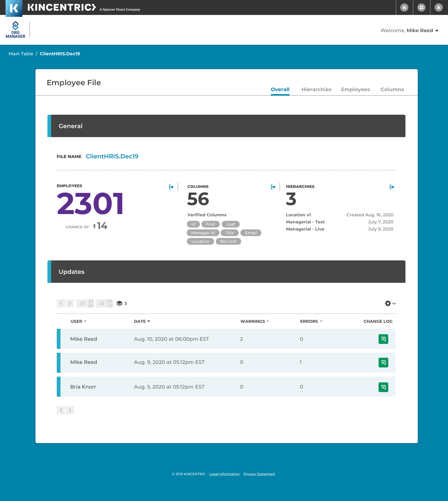Open the apps grid icon
This screenshot has height=501, width=448.
[x=421, y=7]
